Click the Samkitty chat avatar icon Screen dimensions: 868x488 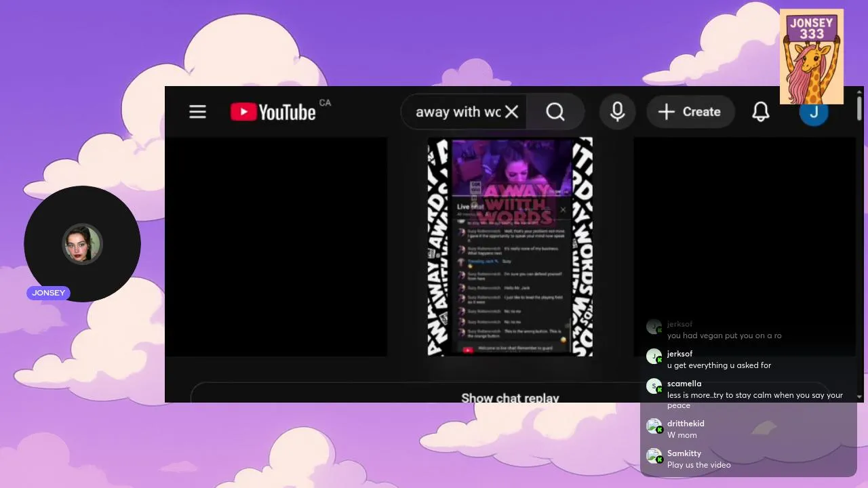coord(654,456)
